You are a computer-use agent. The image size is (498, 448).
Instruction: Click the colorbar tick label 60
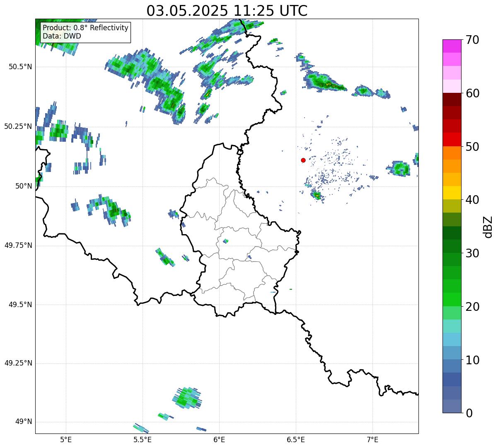[x=472, y=93]
